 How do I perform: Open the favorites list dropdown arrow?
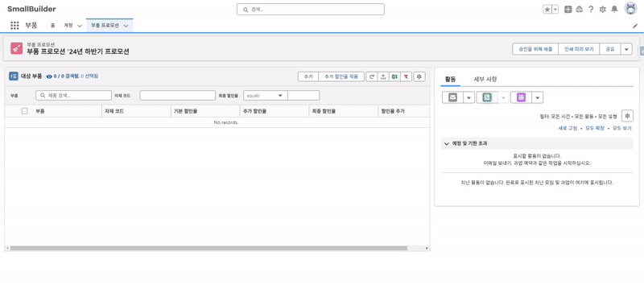[x=555, y=10]
